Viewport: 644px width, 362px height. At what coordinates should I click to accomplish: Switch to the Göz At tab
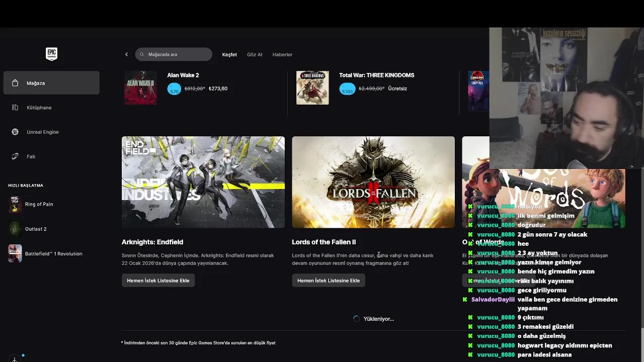[255, 54]
